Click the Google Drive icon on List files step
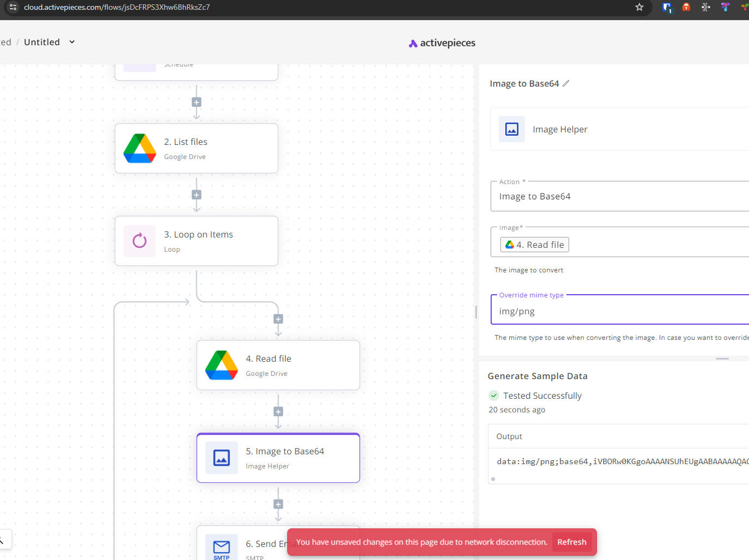This screenshot has width=749, height=560. pyautogui.click(x=140, y=148)
